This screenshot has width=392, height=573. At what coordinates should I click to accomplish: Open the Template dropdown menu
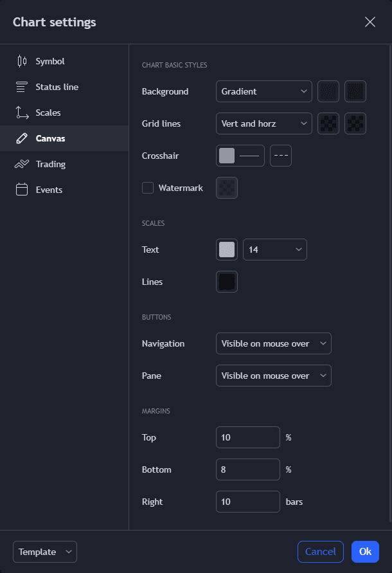tap(44, 552)
